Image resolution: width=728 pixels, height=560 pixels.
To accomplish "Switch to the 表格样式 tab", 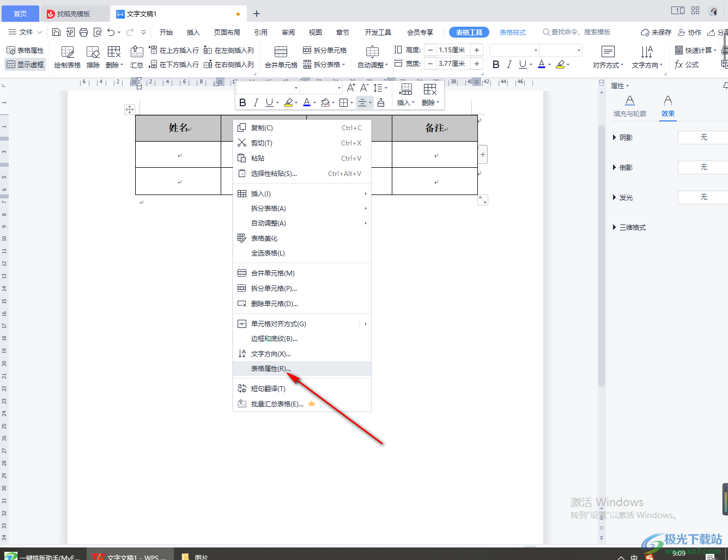I will pyautogui.click(x=513, y=32).
